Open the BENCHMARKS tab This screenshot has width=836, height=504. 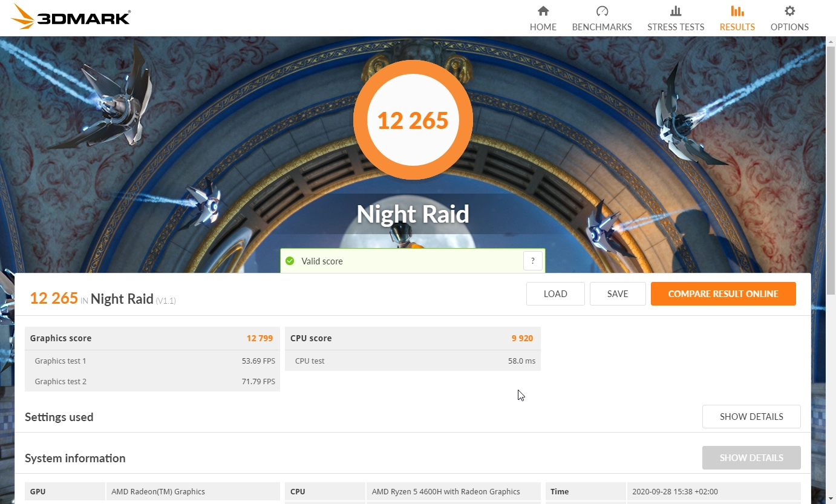[x=602, y=27]
